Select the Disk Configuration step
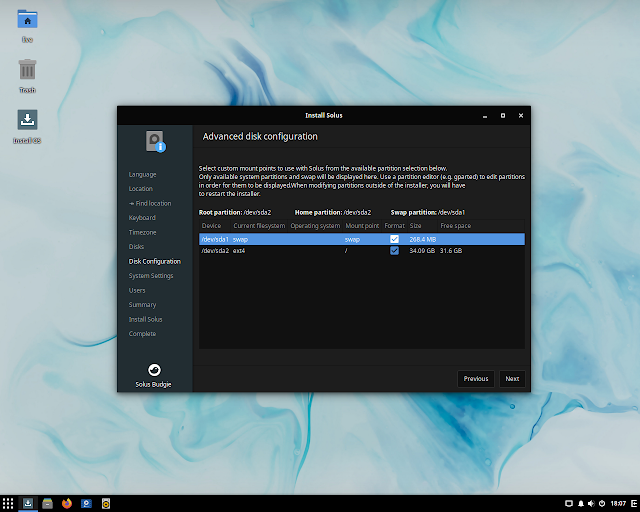The image size is (640, 512). pos(155,261)
